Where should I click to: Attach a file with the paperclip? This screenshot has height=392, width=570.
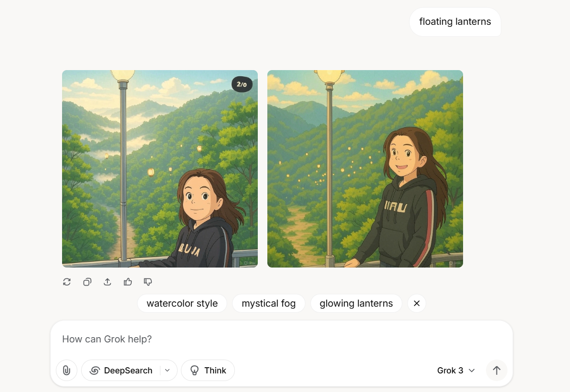[66, 370]
